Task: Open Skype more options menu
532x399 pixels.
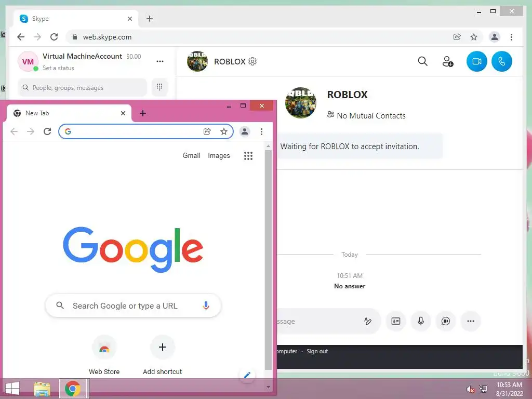Action: point(160,61)
